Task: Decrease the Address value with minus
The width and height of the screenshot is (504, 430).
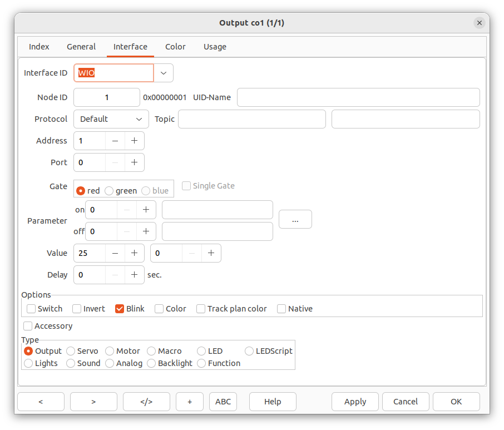Action: 115,141
